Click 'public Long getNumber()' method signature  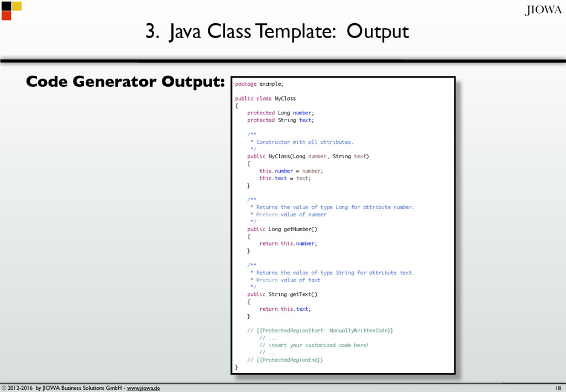point(282,229)
